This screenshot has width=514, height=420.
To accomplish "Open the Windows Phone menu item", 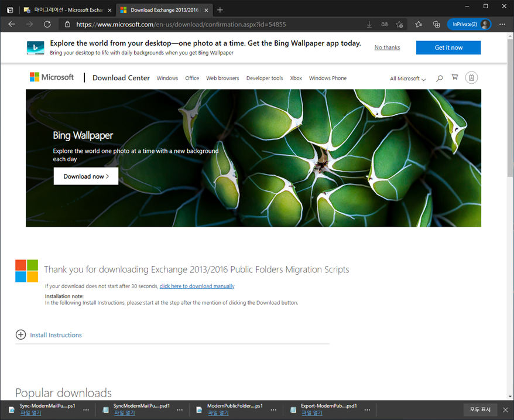I will click(x=328, y=78).
